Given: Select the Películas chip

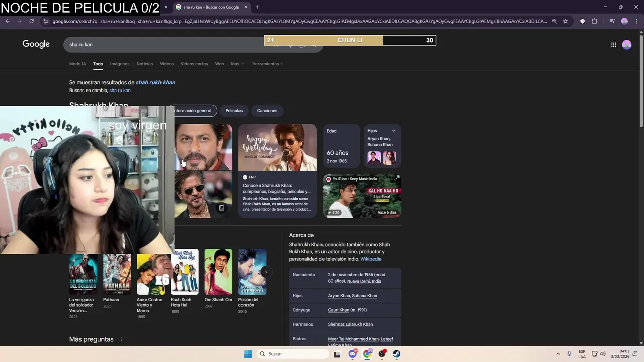Looking at the screenshot, I should click(234, 111).
